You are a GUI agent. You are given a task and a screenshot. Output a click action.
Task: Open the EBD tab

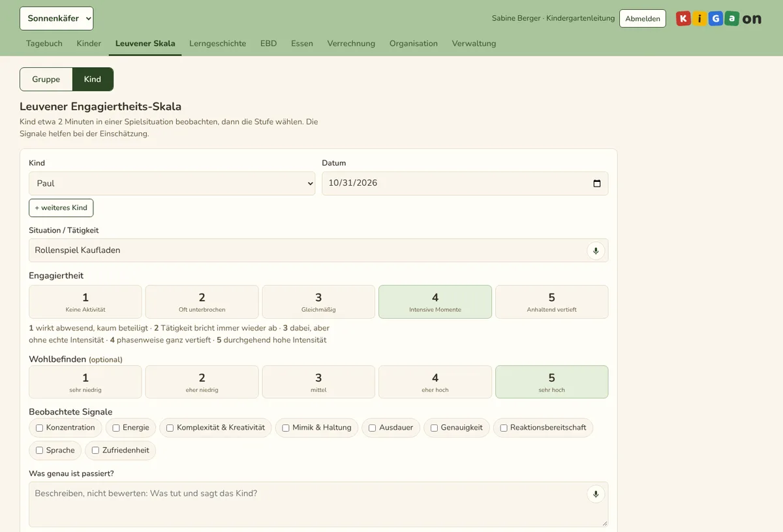[x=269, y=44]
